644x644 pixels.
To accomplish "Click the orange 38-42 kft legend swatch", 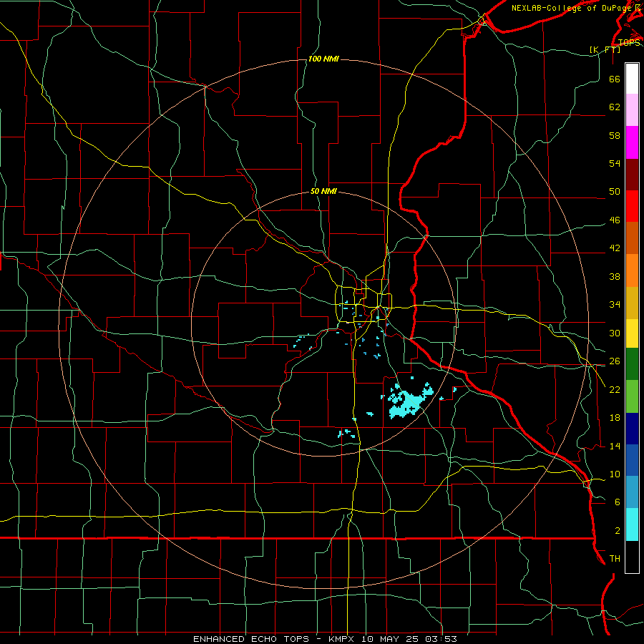I will pyautogui.click(x=632, y=270).
